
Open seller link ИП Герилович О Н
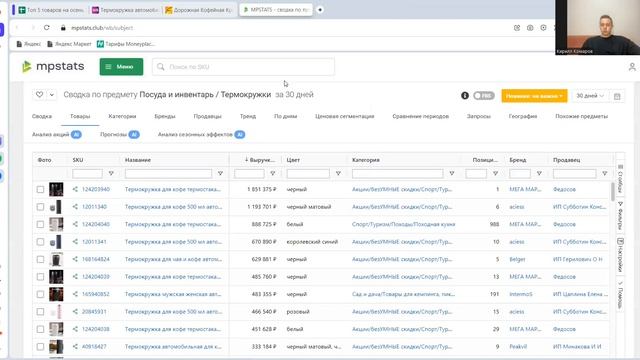pos(578,259)
